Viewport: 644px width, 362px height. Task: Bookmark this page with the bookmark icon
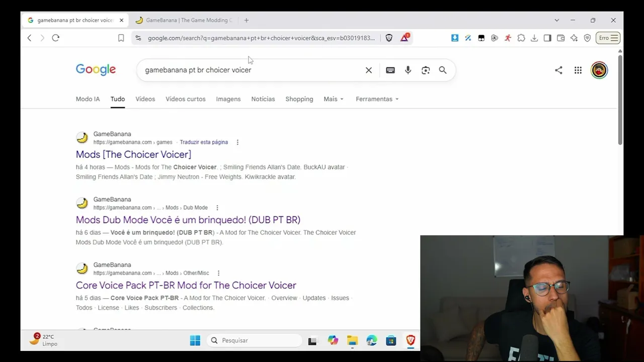pos(121,38)
